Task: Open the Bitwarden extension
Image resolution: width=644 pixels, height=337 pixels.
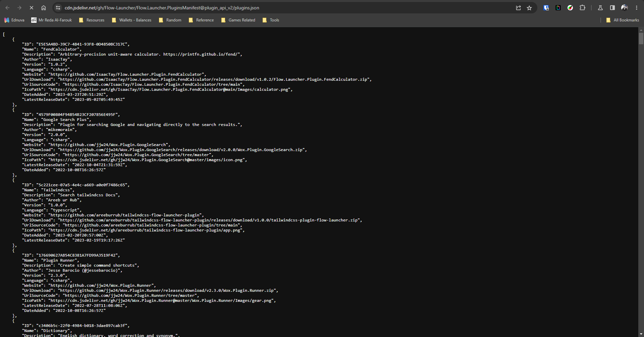Action: point(546,7)
